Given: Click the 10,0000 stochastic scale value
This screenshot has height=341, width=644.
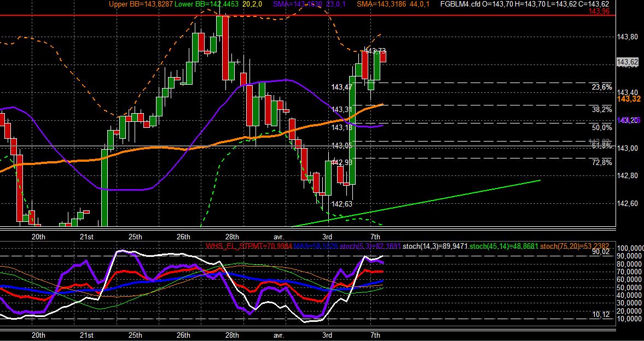Looking at the screenshot, I should point(630,319).
